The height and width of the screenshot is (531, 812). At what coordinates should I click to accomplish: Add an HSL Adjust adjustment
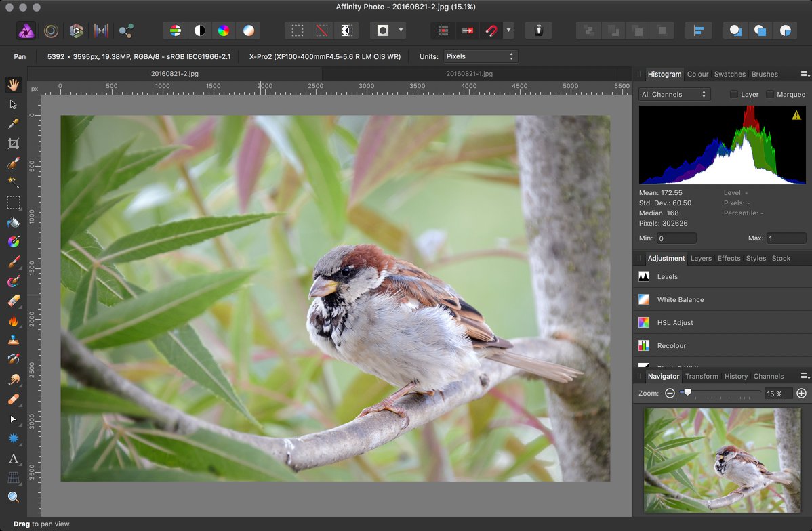(x=722, y=322)
